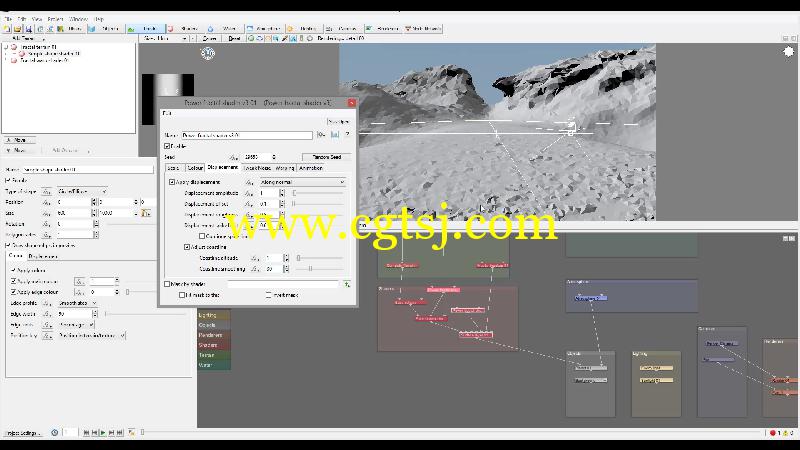Screen dimensions: 800x450
Task: Expand the Fractal terrain tree node
Action: click(x=6, y=47)
